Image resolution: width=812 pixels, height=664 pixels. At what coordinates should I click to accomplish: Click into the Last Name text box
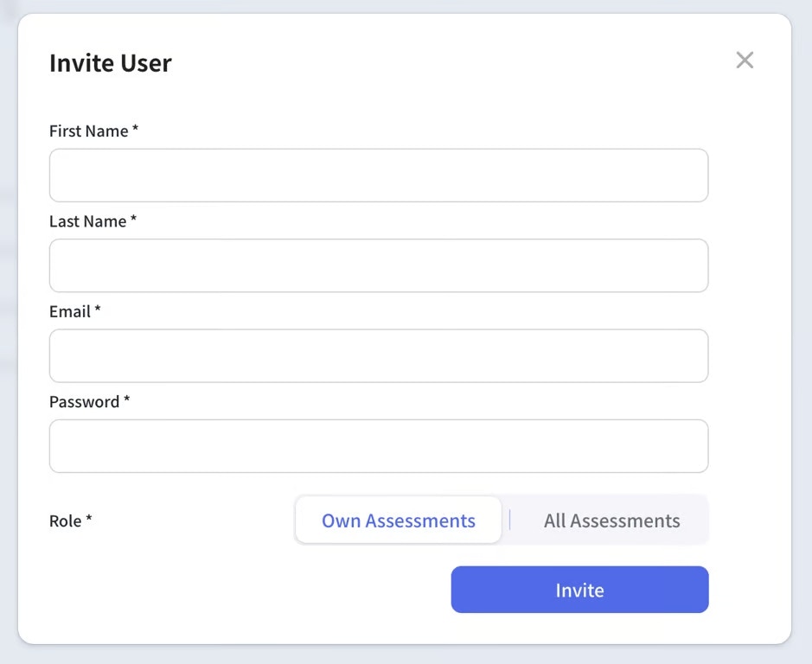[x=378, y=265]
